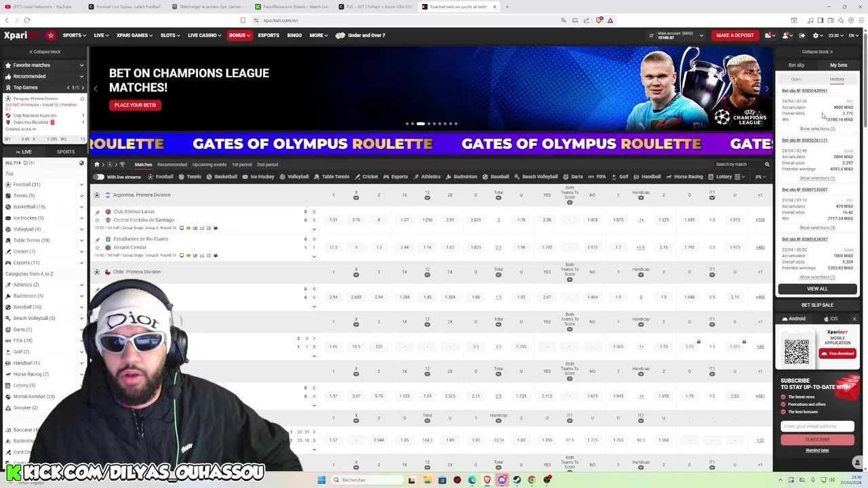
Task: Expand Favorite matches section
Action: 44,65
